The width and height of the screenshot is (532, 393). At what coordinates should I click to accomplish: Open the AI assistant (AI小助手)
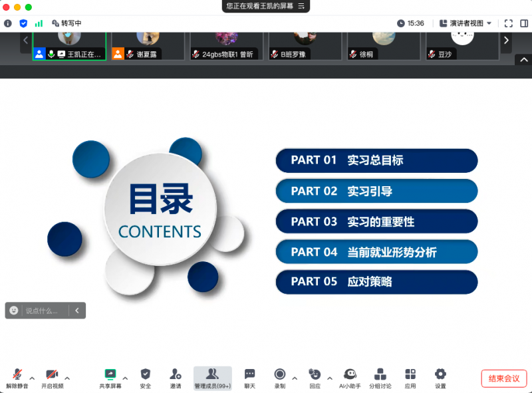point(350,376)
